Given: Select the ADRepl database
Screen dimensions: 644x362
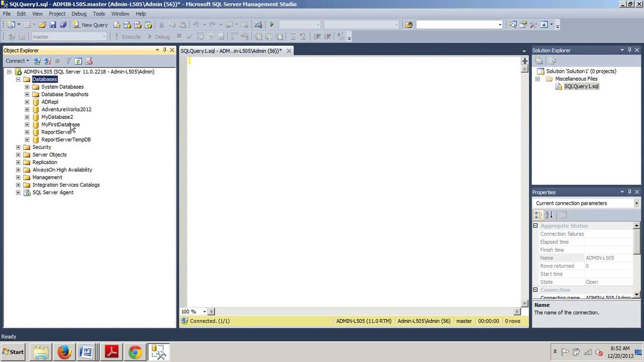Looking at the screenshot, I should [50, 102].
